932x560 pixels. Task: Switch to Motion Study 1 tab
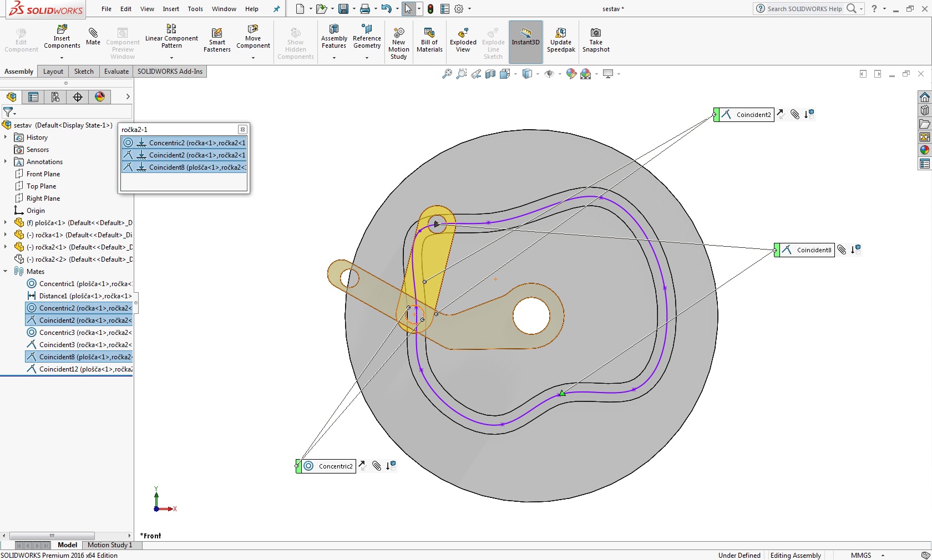110,545
